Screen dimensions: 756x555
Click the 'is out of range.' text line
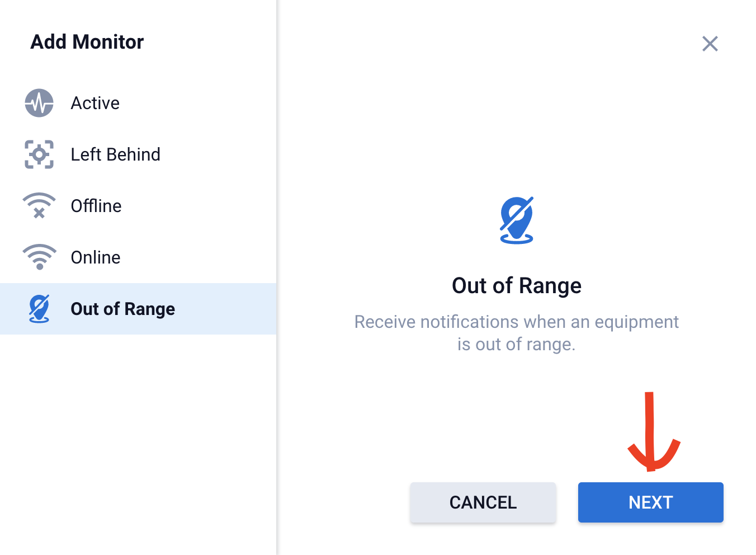tap(517, 344)
